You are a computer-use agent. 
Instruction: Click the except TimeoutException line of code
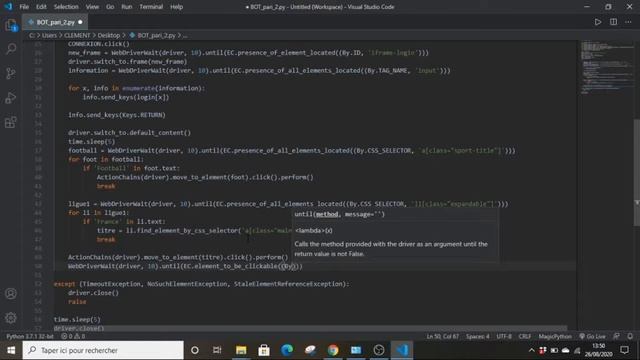(x=202, y=284)
